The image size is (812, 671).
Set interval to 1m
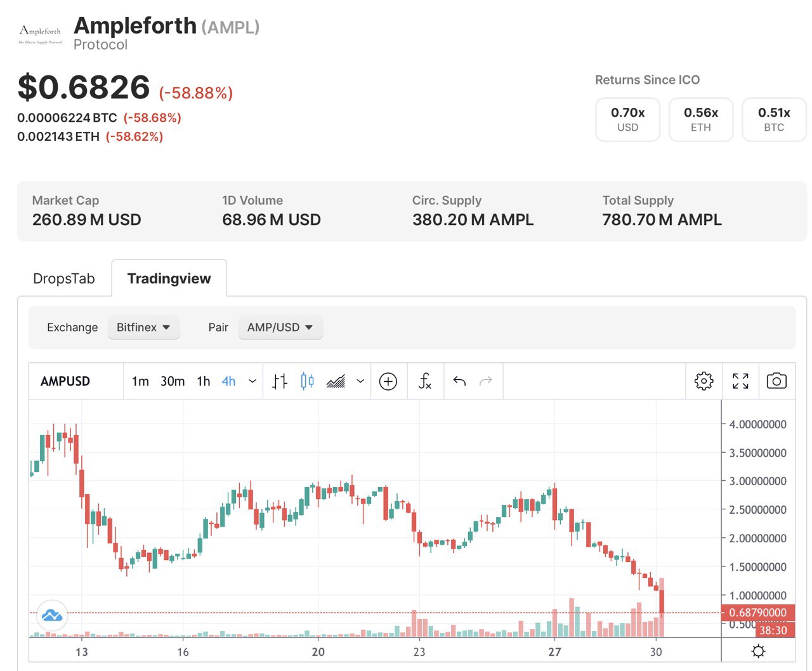coord(140,381)
